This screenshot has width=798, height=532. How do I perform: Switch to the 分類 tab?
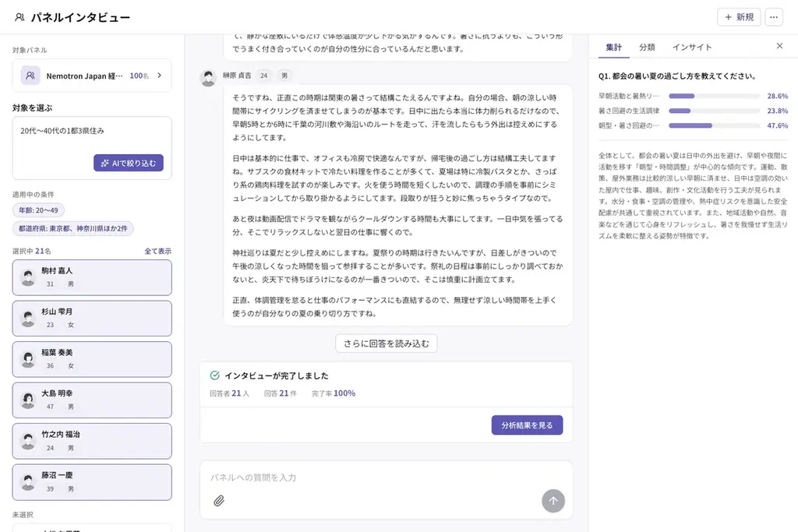(647, 48)
